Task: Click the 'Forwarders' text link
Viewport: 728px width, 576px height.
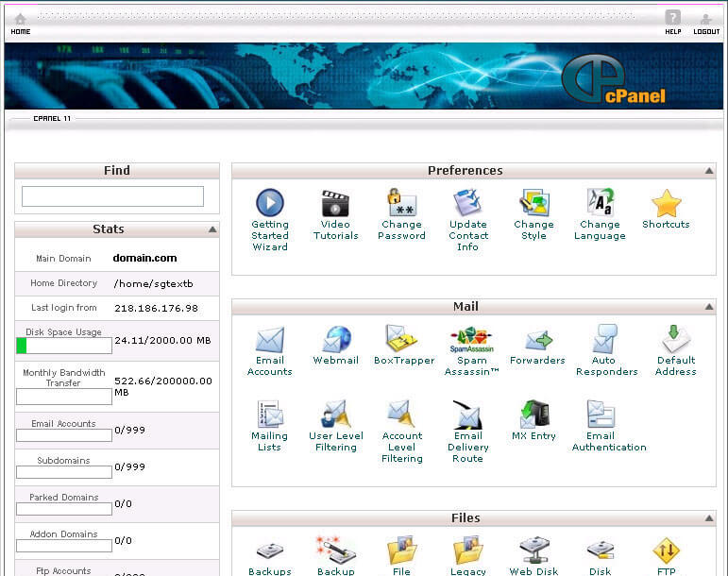Action: 537,361
